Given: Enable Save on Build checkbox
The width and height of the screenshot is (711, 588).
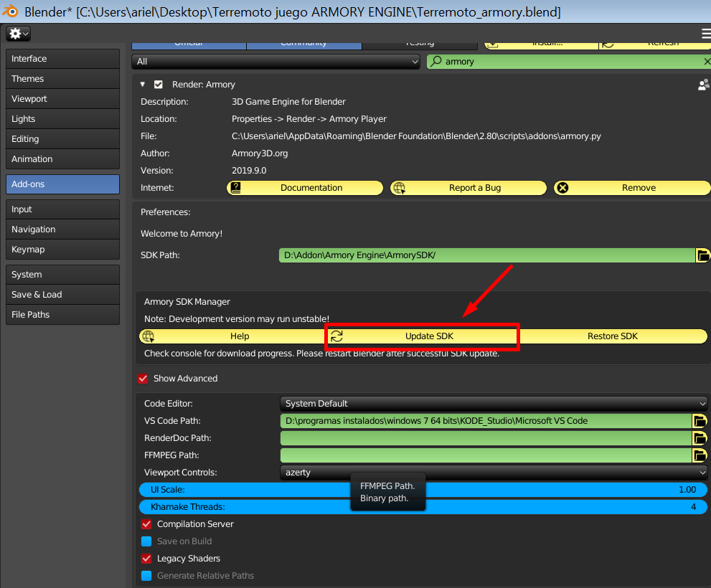Looking at the screenshot, I should click(146, 541).
